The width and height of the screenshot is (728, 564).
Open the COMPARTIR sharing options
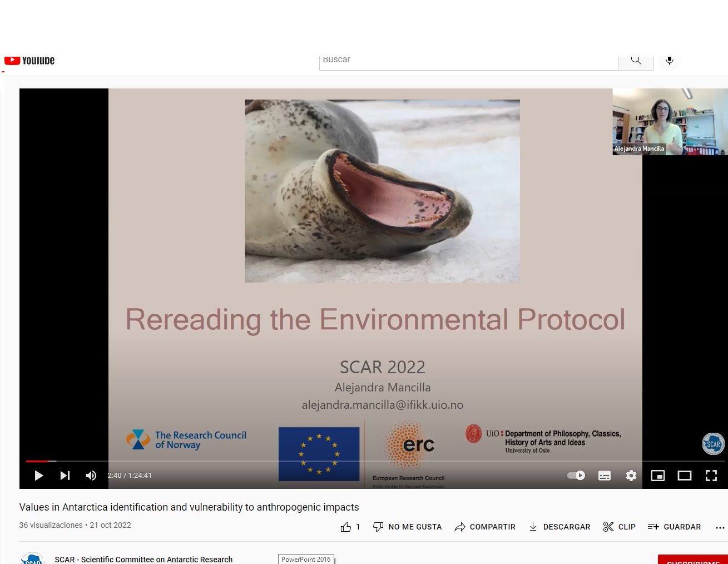pos(484,527)
